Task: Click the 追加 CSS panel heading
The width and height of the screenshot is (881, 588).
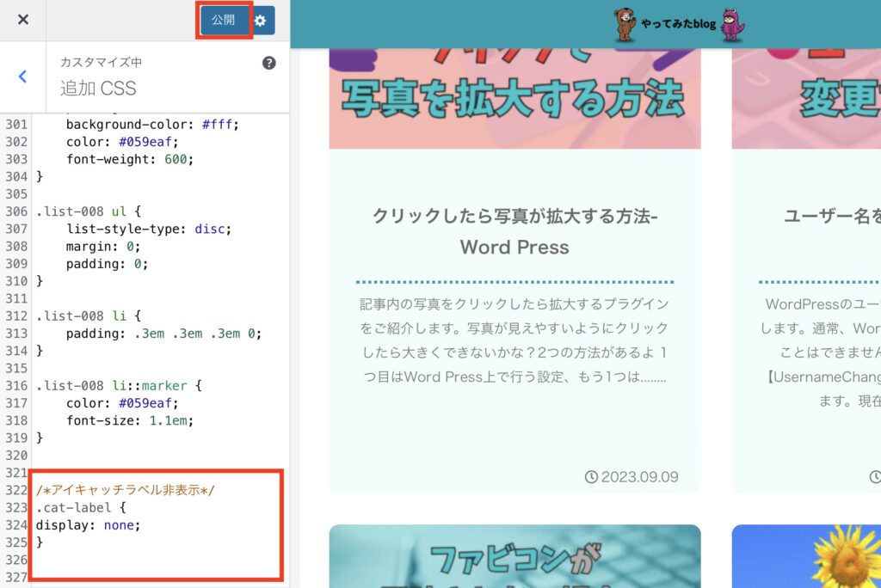Action: 97,89
